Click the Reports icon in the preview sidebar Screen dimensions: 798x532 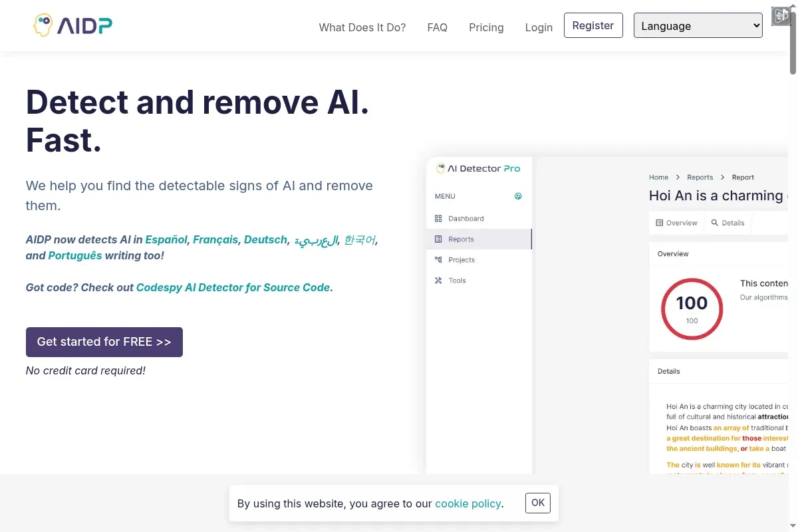(x=438, y=239)
